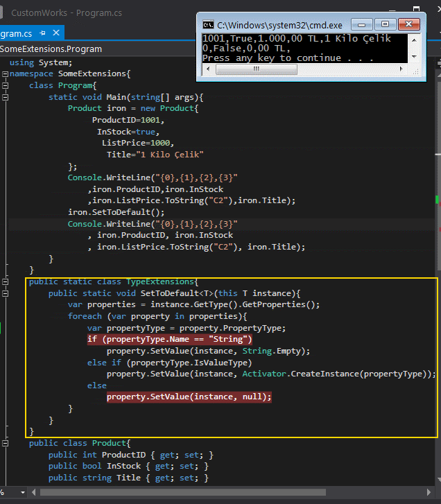Collapse the Main method outline
Viewport: 441px width, 504px height.
pyautogui.click(x=4, y=97)
